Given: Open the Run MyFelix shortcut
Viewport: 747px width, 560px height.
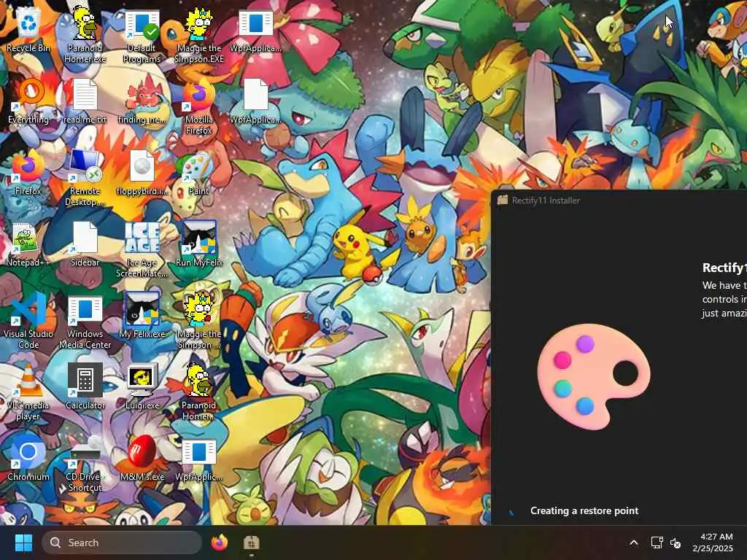Looking at the screenshot, I should click(199, 244).
